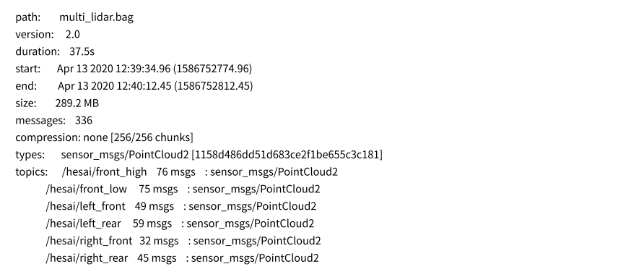Click the end timestamp 1586752812.45
644x277 pixels.
214,86
